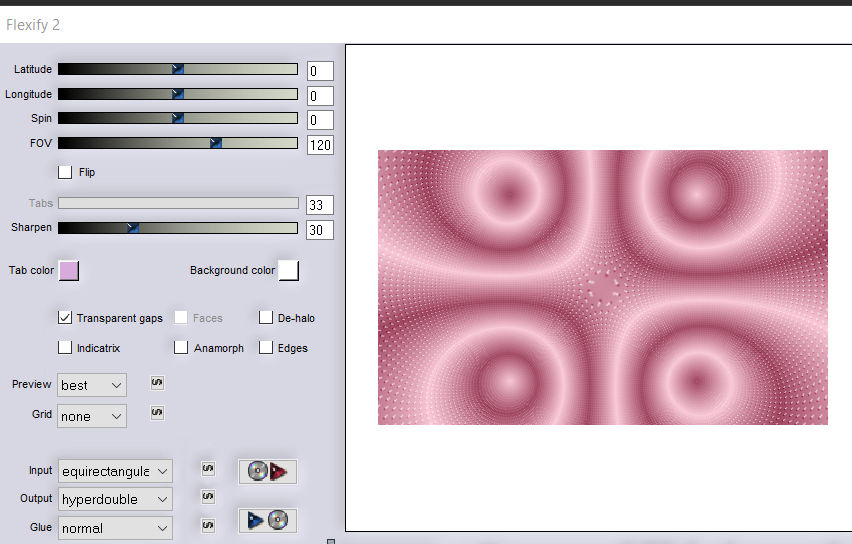Screen dimensions: 852x544
Task: Click the Sharpen value field showing 30
Action: pos(320,230)
